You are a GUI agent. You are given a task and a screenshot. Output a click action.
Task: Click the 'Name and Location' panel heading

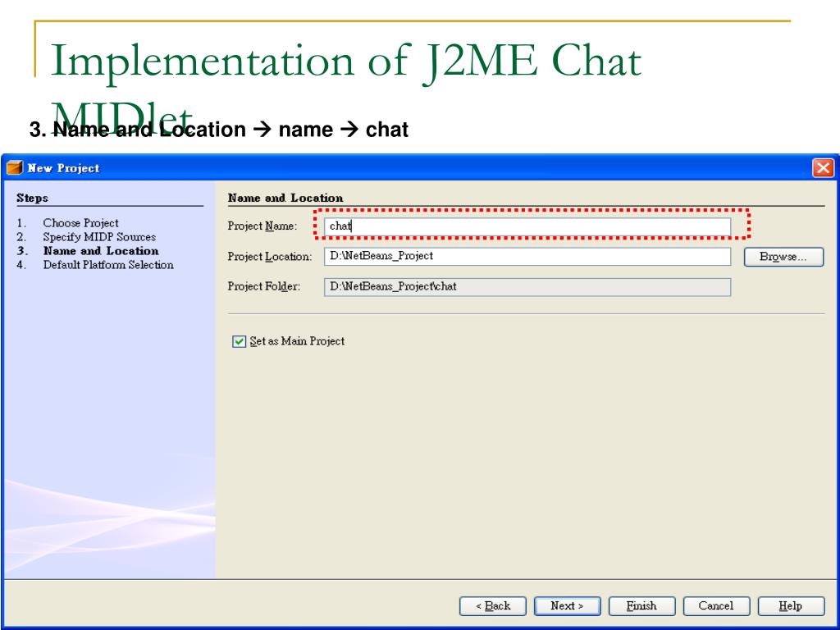(285, 198)
